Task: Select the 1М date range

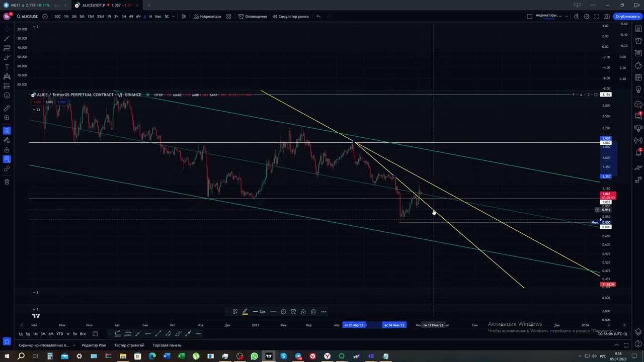Action: tap(35, 334)
